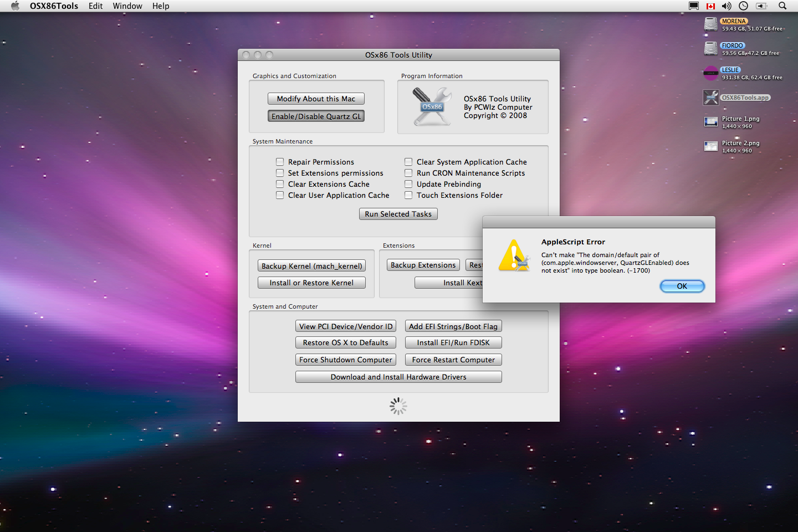Click Enable/Disable Quartz GL

coord(316,116)
